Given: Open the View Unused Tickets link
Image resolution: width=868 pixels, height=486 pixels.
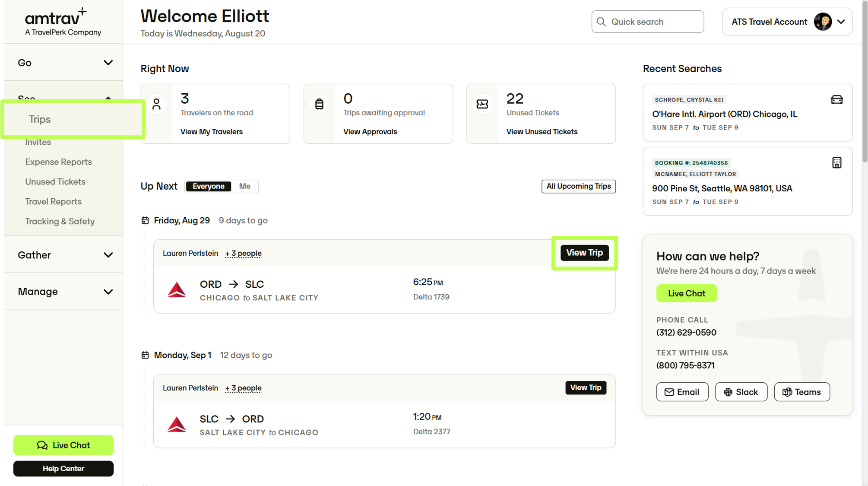Looking at the screenshot, I should tap(542, 132).
